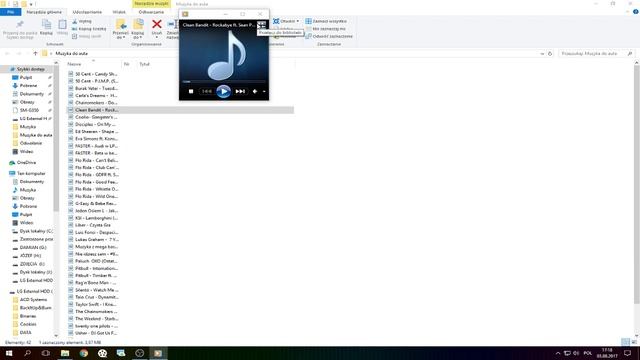Open the taskbar search magnifier

[x=27, y=353]
